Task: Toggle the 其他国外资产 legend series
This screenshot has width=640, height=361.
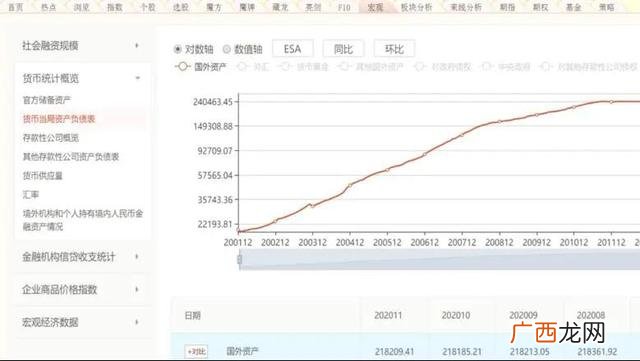Action: 371,67
